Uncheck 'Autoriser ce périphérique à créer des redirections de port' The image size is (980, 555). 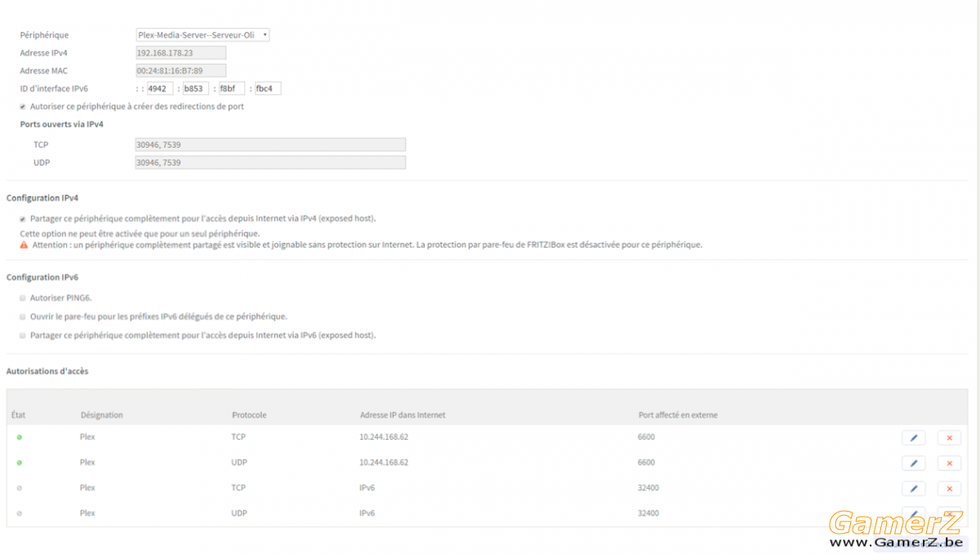tap(23, 106)
